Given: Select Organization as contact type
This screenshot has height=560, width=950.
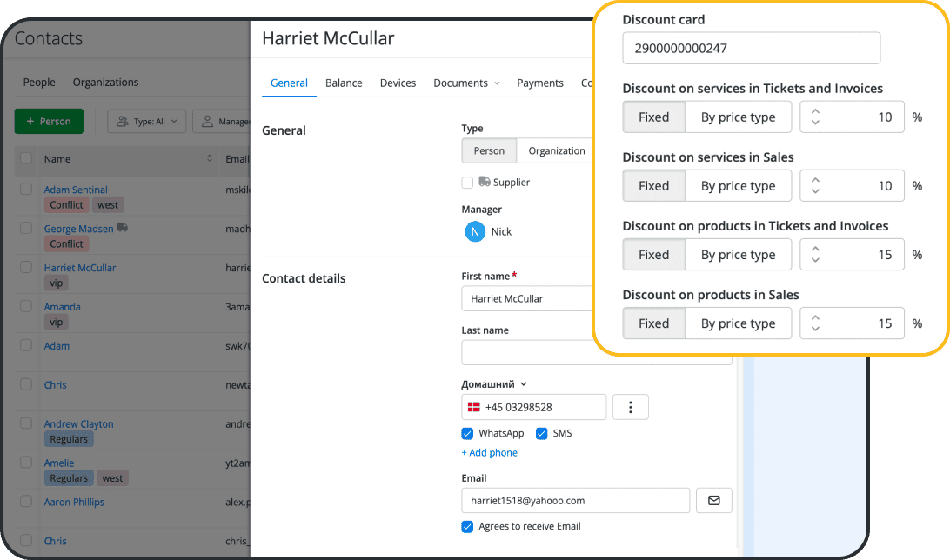Looking at the screenshot, I should [x=556, y=150].
